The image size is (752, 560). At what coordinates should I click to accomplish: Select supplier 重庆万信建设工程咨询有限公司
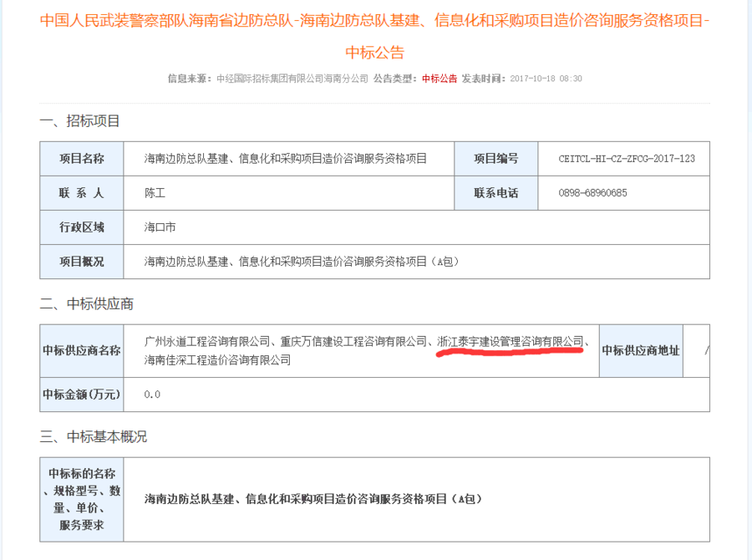[353, 341]
